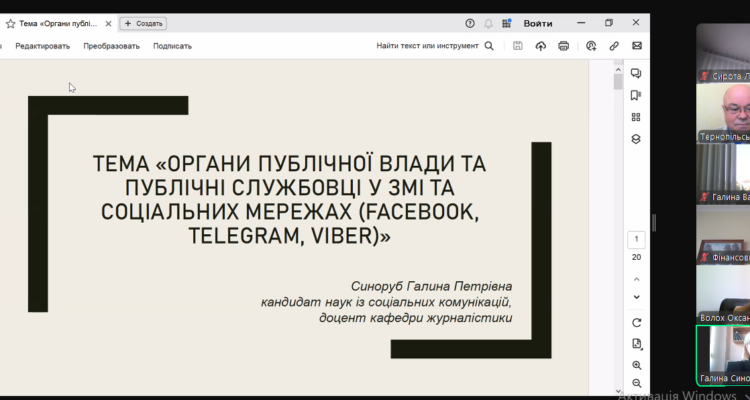
Task: Open the notifications bell icon
Action: pos(488,23)
